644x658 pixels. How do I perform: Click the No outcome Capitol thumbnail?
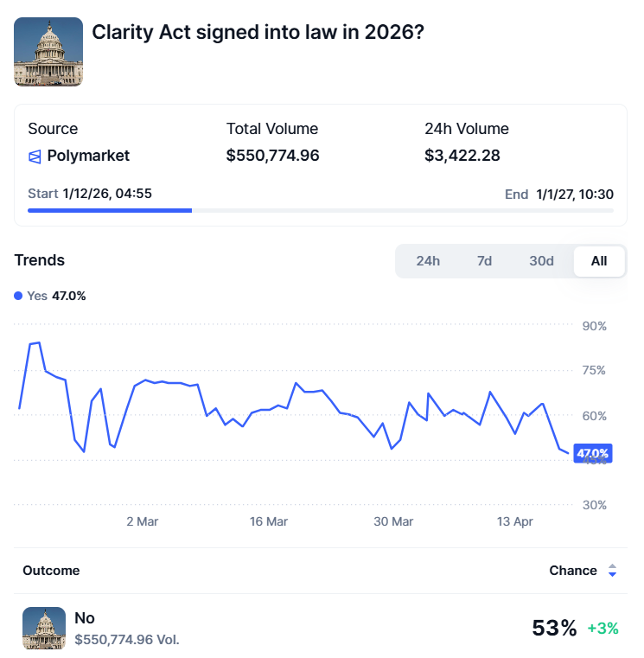[x=44, y=629]
